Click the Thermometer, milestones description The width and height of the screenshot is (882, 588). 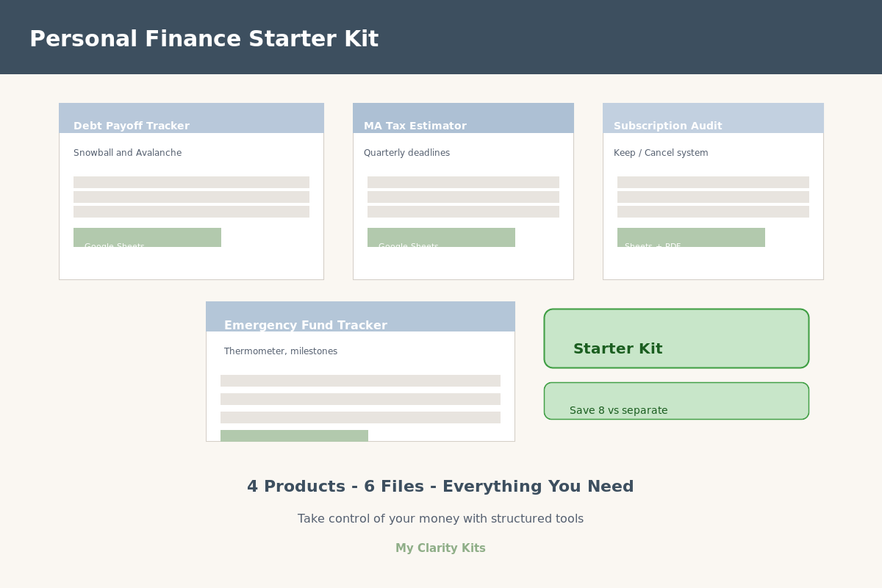click(x=281, y=351)
